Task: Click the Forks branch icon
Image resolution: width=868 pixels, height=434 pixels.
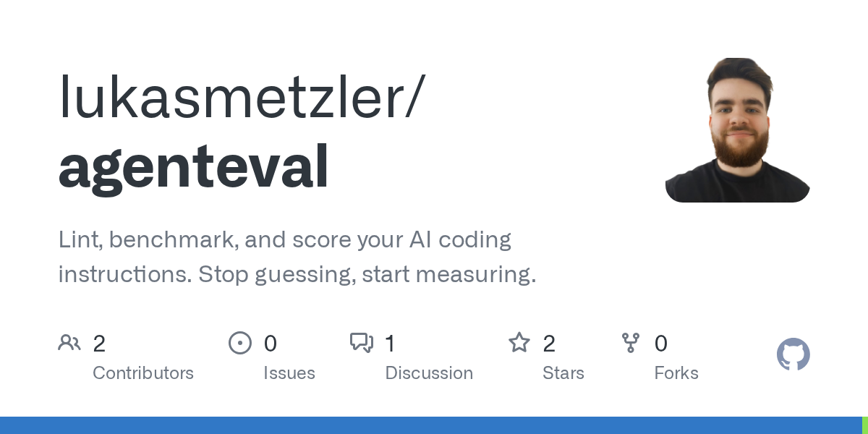Action: point(630,342)
